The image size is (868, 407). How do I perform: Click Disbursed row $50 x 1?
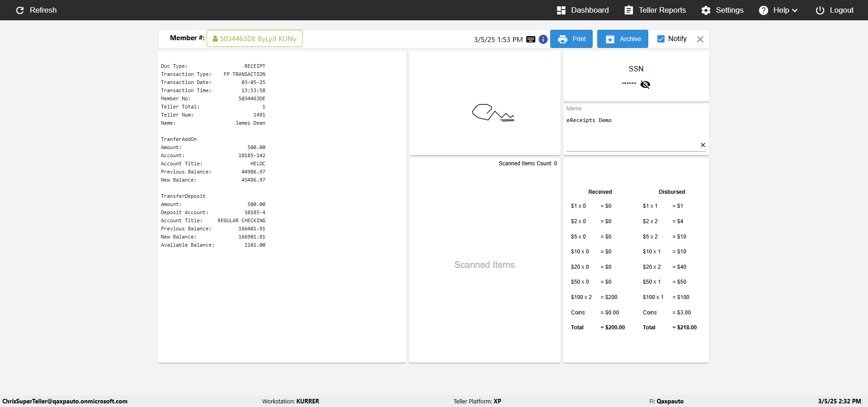point(665,282)
